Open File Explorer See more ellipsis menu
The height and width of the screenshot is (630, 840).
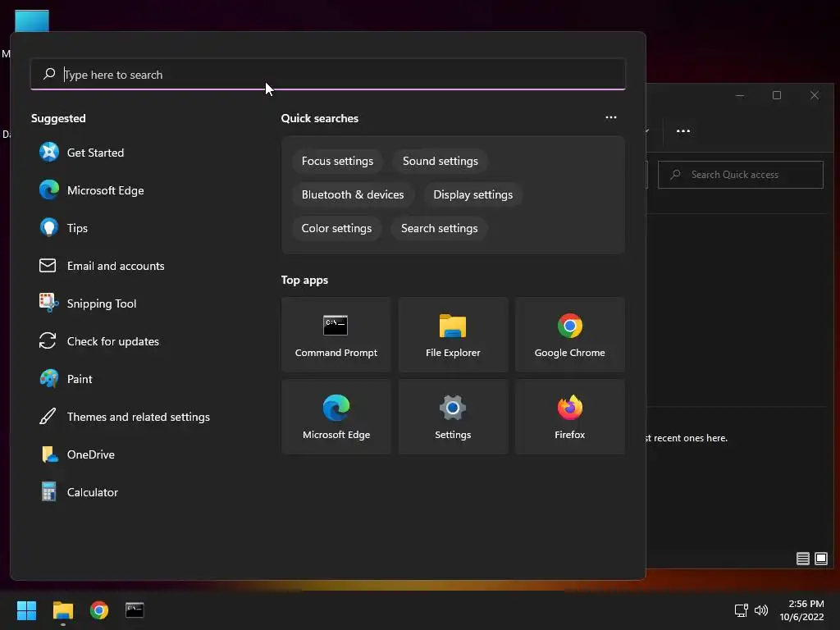coord(683,130)
